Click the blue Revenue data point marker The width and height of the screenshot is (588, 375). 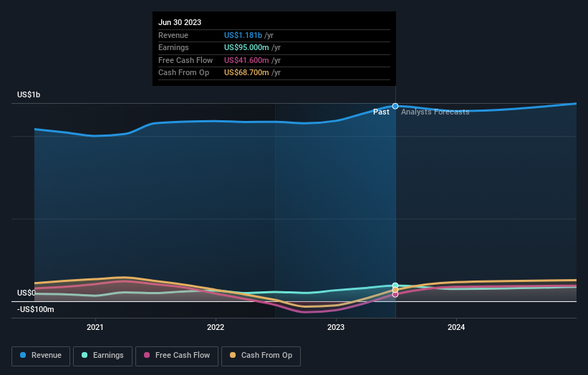(x=395, y=107)
